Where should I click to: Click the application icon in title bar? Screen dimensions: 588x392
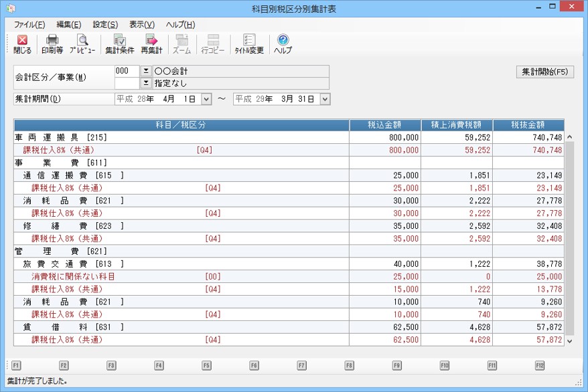10,9
